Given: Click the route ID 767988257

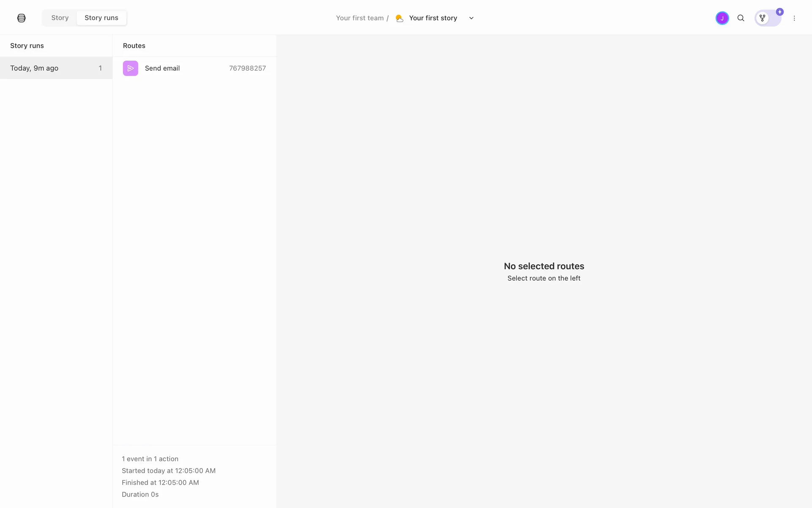Looking at the screenshot, I should tap(247, 68).
